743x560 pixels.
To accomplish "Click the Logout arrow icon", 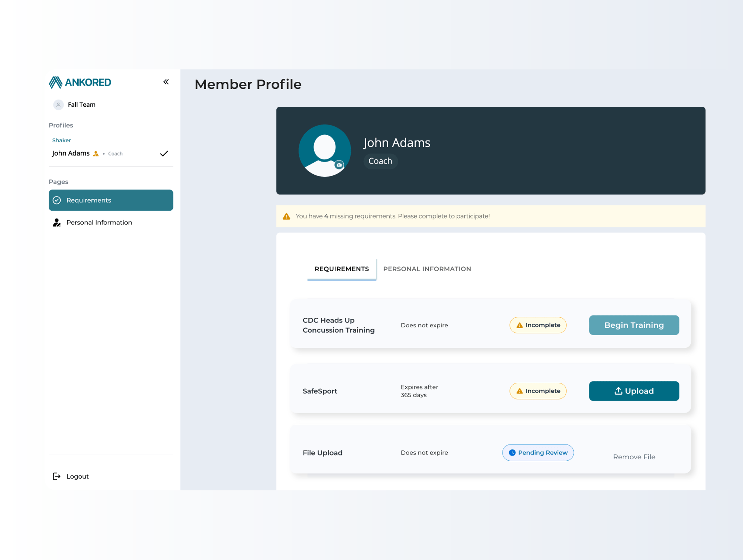I will pos(56,476).
